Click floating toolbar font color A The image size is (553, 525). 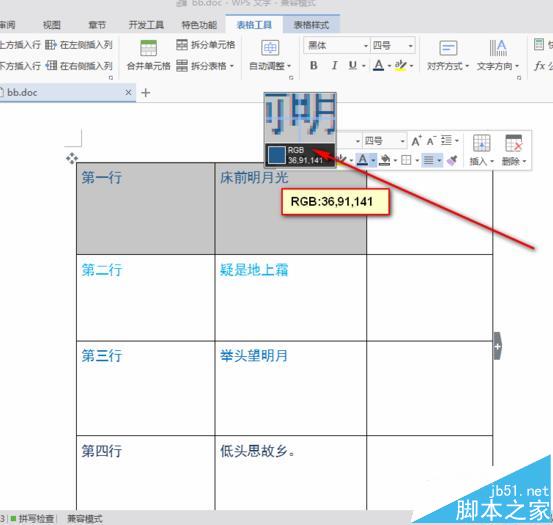click(362, 160)
